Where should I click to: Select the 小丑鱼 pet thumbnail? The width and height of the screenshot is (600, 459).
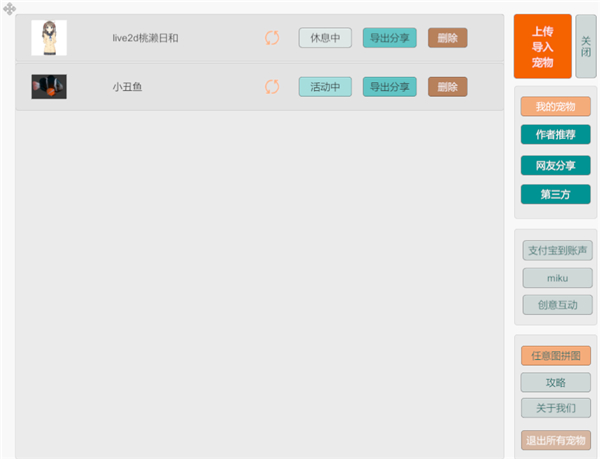coord(49,87)
